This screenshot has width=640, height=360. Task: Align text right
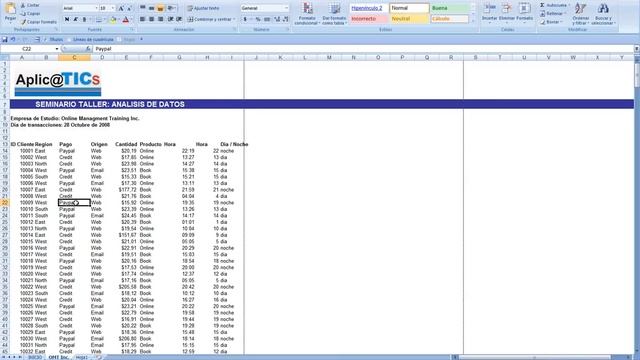(x=160, y=19)
